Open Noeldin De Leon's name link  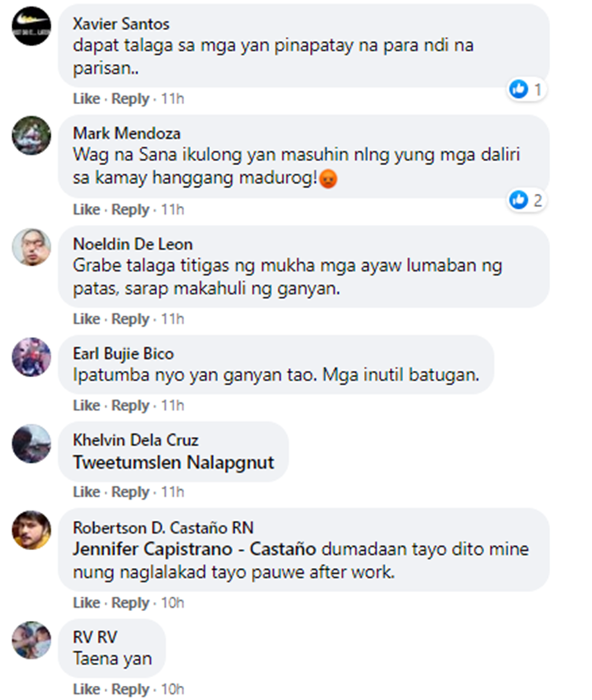[133, 244]
